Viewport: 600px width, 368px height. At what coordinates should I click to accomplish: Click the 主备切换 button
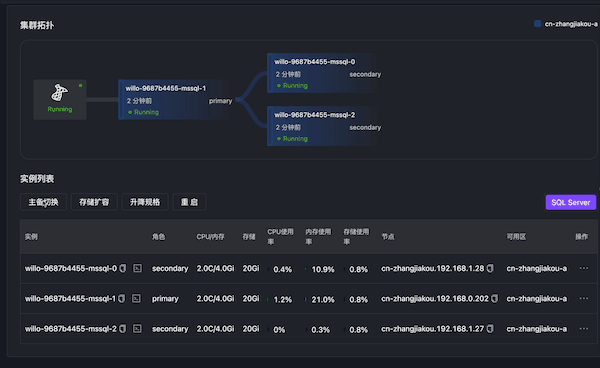click(43, 202)
